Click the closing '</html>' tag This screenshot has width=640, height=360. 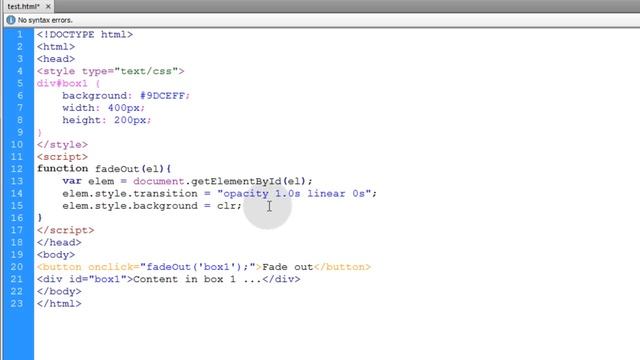tap(59, 304)
